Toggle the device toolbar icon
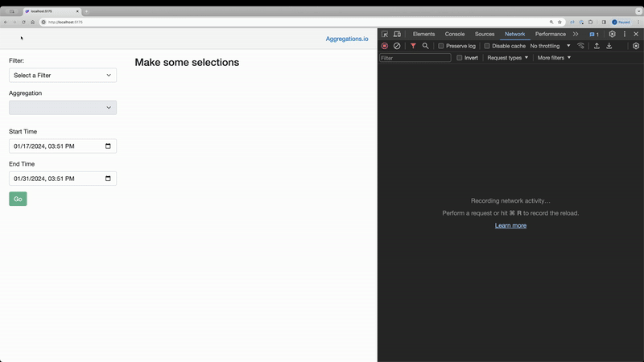Screen dimensions: 644x362 tap(397, 34)
